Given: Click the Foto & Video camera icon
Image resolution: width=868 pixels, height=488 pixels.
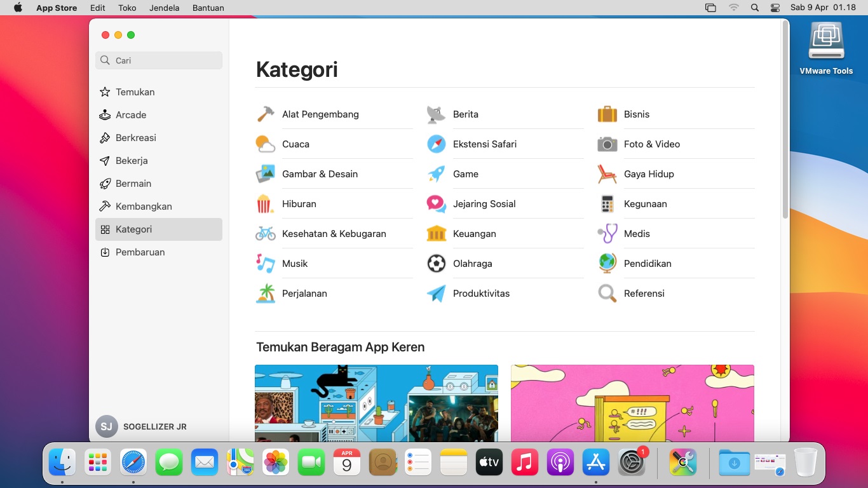Looking at the screenshot, I should click(x=607, y=144).
